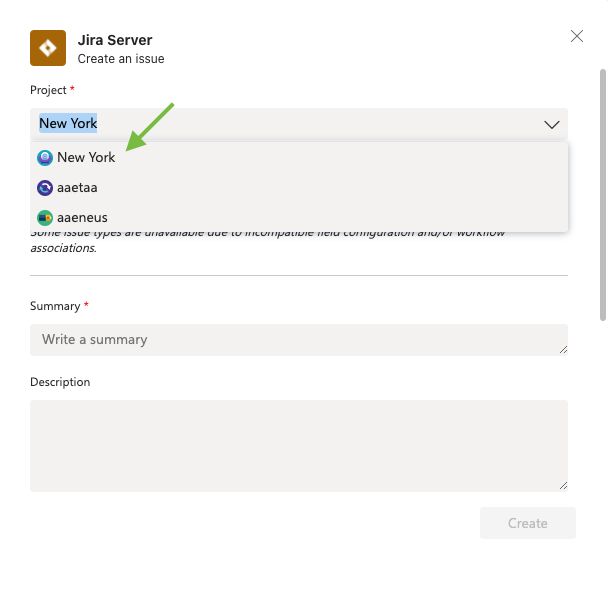Click the dialog vertical scrollbar

603,195
